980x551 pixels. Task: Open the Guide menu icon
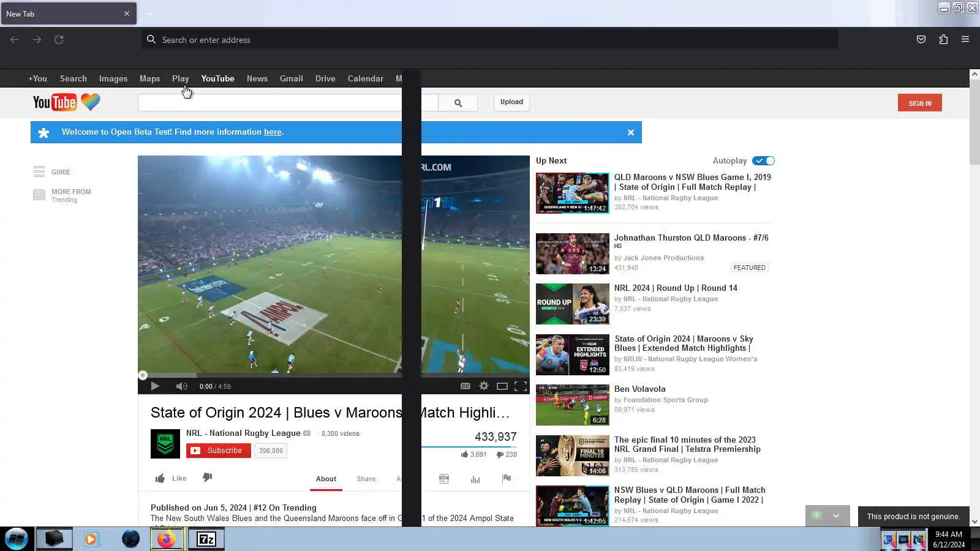click(39, 172)
